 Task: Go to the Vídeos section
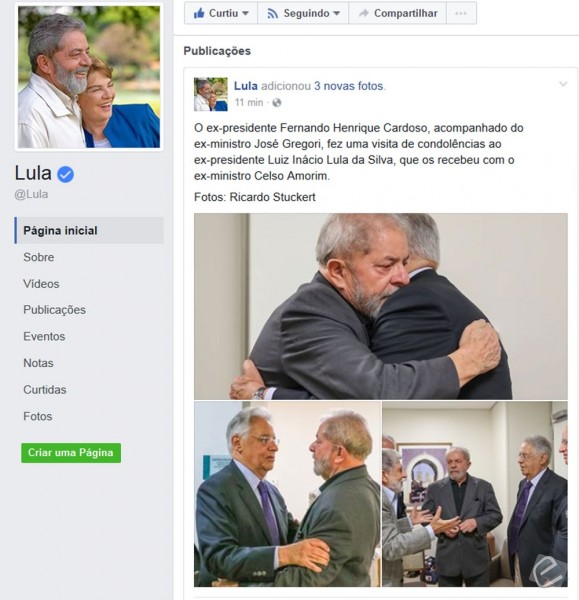41,284
